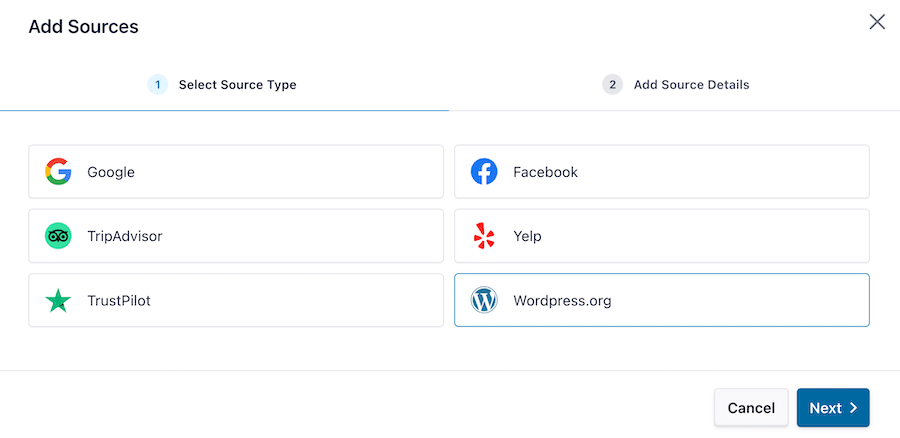The width and height of the screenshot is (900, 438).
Task: Click the Yelp burst icon
Action: click(484, 236)
